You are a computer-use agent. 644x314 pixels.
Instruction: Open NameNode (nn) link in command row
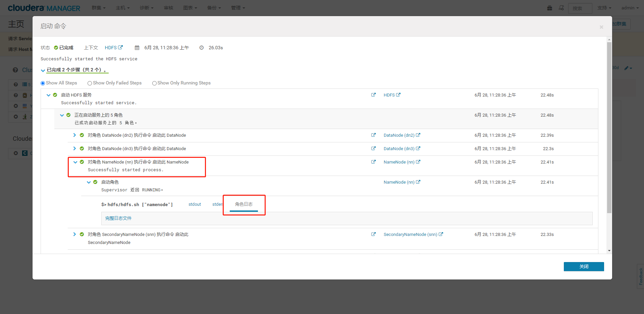402,162
